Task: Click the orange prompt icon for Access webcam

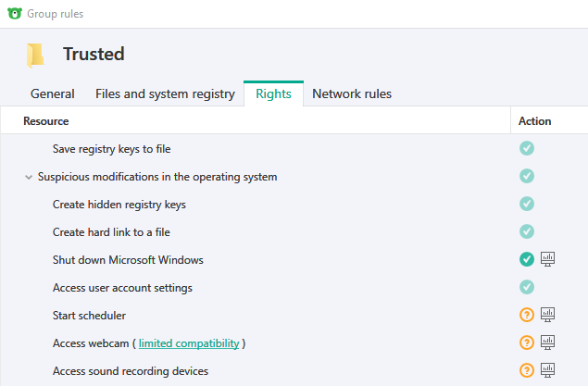Action: point(527,342)
